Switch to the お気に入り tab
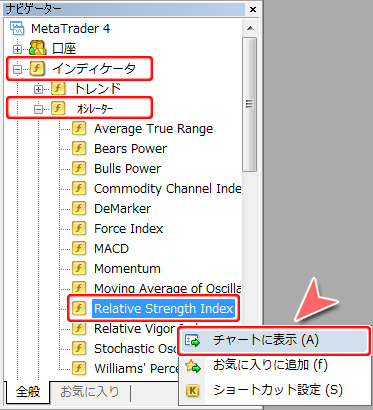 coord(89,392)
